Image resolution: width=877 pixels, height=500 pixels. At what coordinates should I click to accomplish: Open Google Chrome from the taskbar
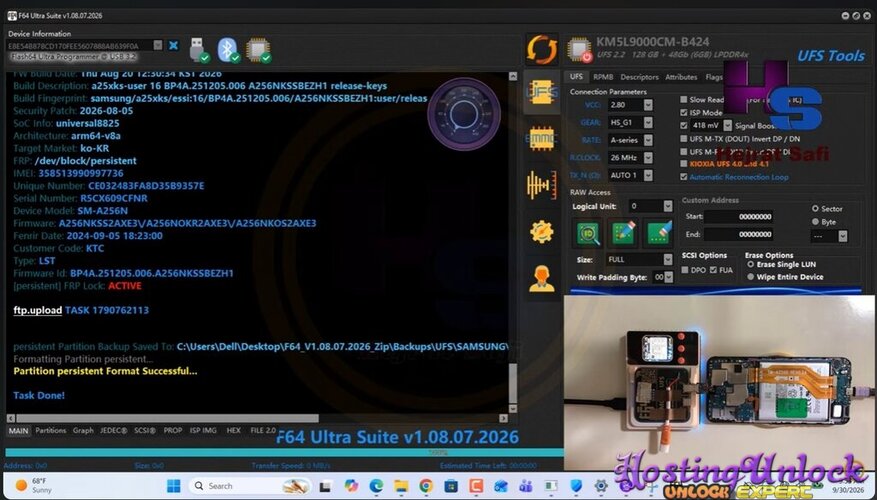(426, 485)
